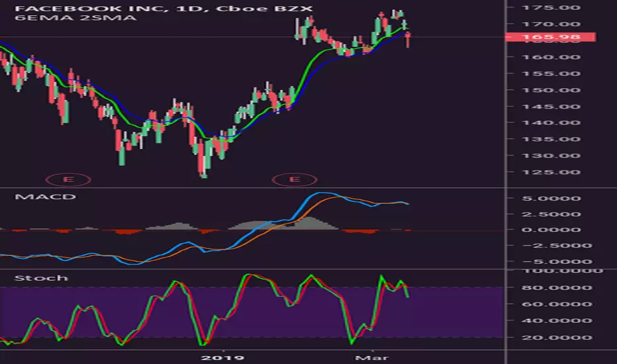Click the right earnings 'E' marker
The width and height of the screenshot is (617, 364).
(295, 179)
